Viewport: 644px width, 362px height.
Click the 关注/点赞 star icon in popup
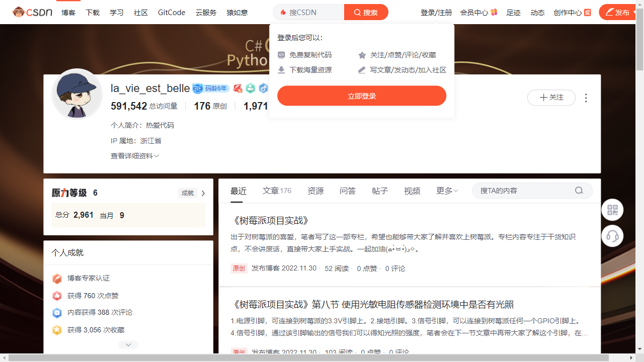362,55
